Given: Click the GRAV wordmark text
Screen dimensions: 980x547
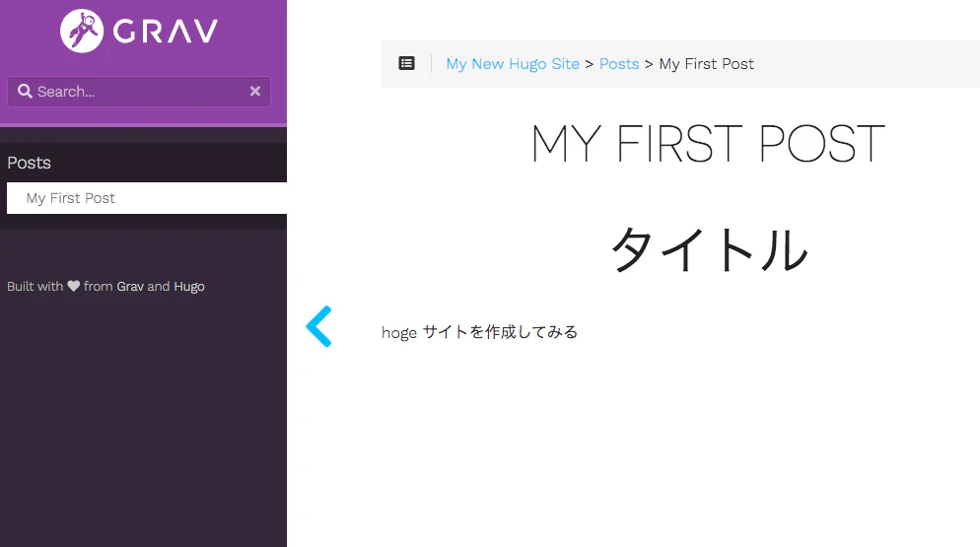Looking at the screenshot, I should click(165, 32).
